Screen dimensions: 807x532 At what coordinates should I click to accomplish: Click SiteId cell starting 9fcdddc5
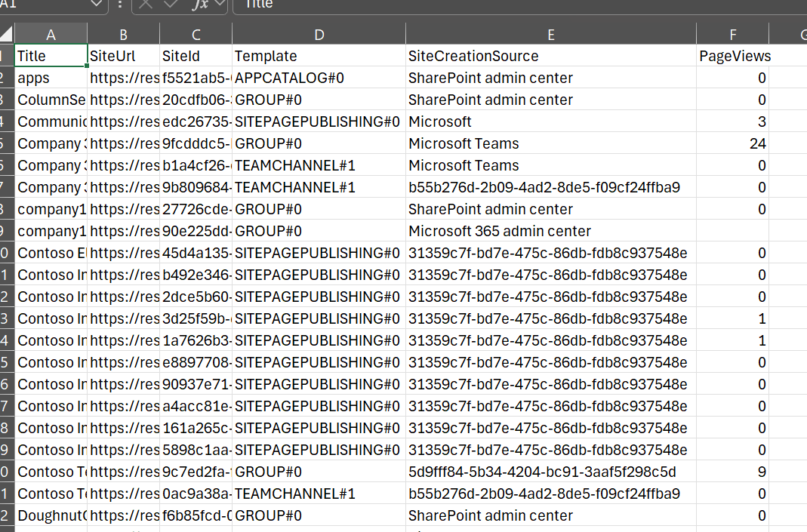coord(196,143)
